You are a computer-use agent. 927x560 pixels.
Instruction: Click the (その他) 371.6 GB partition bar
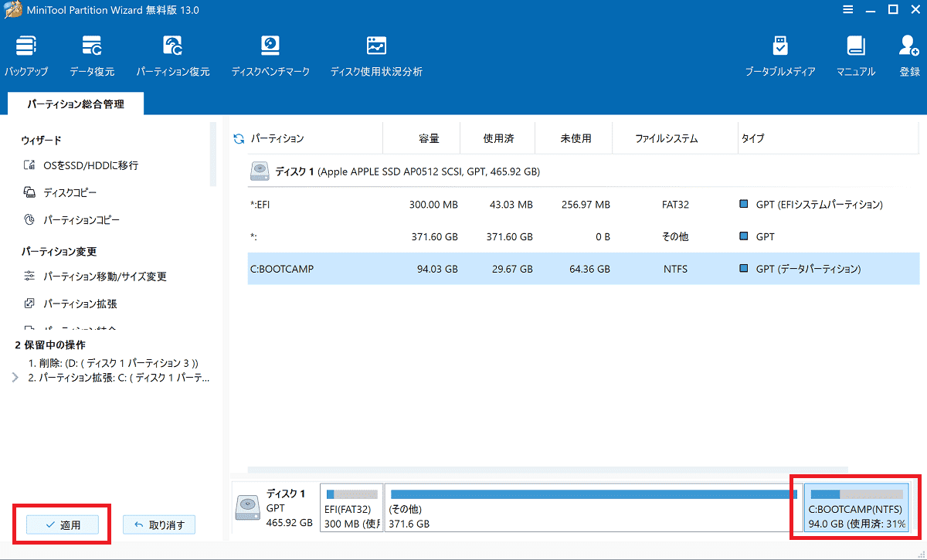(x=593, y=507)
